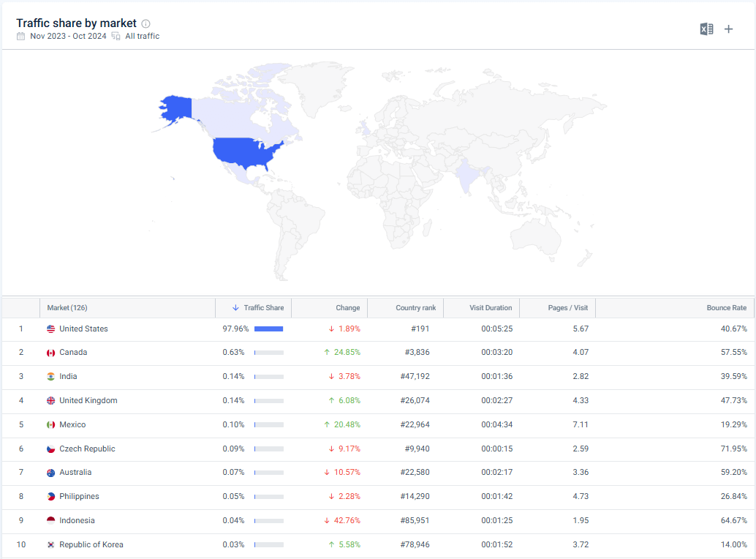This screenshot has height=559, width=756.
Task: Click the United States traffic share bar
Action: (268, 329)
